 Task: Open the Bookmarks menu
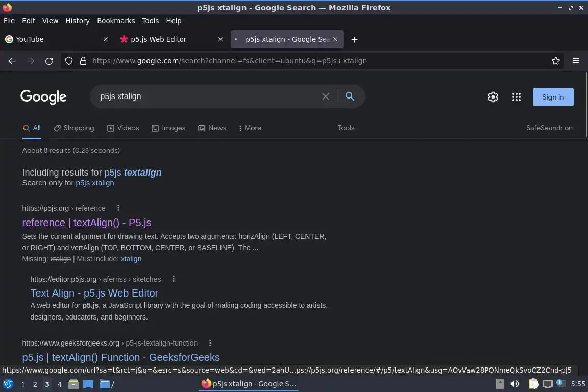coord(116,21)
